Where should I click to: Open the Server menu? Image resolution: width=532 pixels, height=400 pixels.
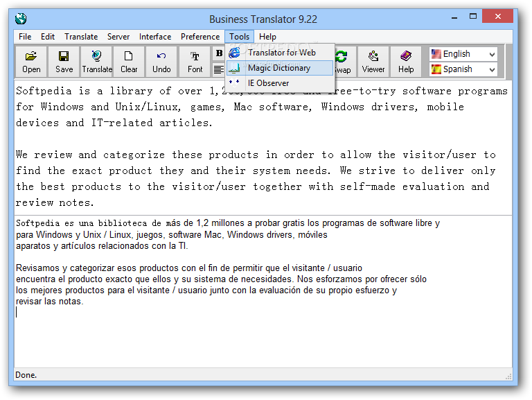point(118,37)
